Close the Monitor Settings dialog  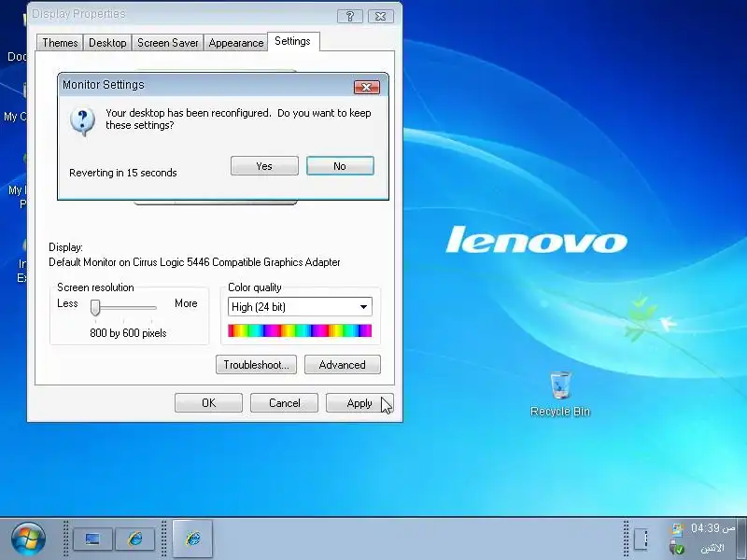click(366, 87)
